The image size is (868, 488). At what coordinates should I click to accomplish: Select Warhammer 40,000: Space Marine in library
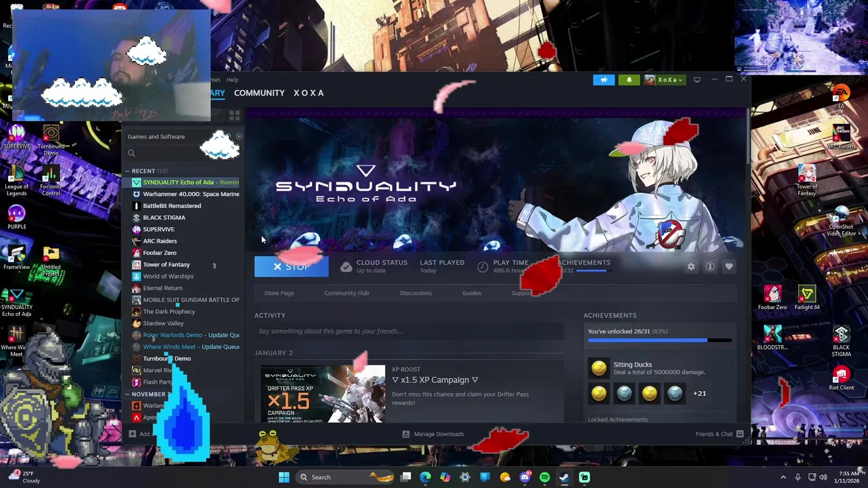(x=185, y=194)
